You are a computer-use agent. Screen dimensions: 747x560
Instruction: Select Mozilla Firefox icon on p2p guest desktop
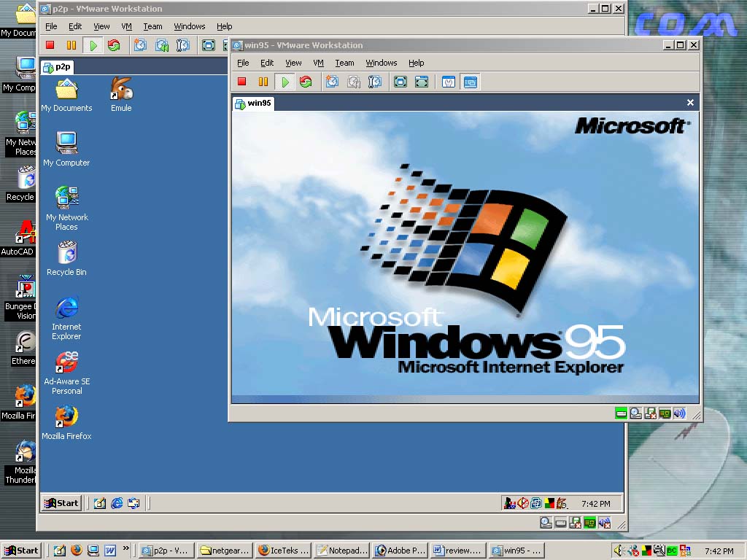66,423
